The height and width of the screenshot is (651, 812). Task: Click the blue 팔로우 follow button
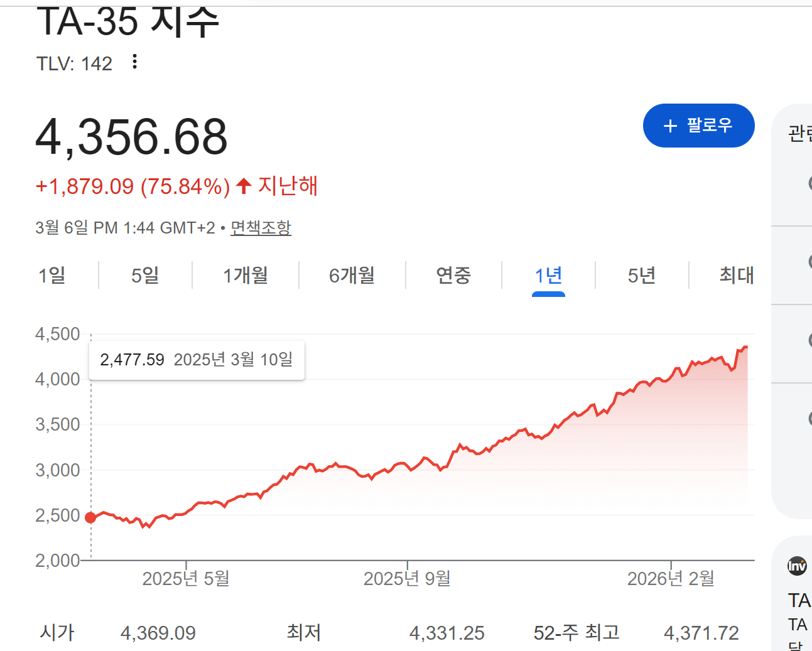698,126
